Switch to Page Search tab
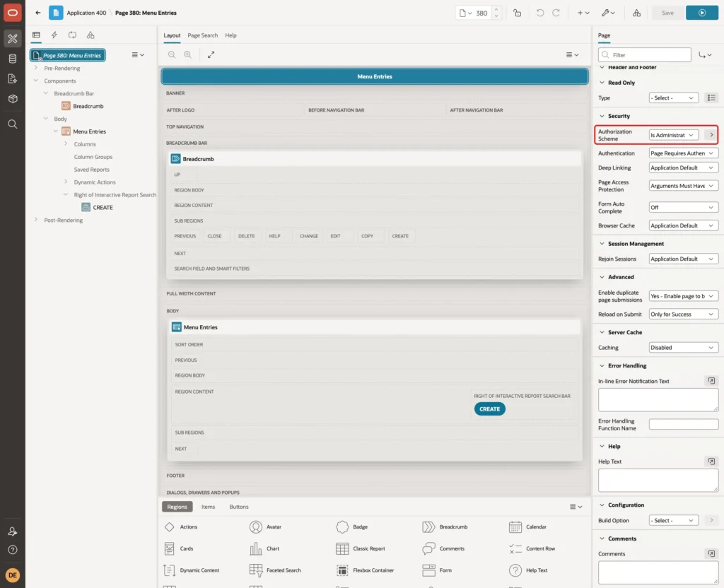The width and height of the screenshot is (724, 588). pyautogui.click(x=202, y=35)
